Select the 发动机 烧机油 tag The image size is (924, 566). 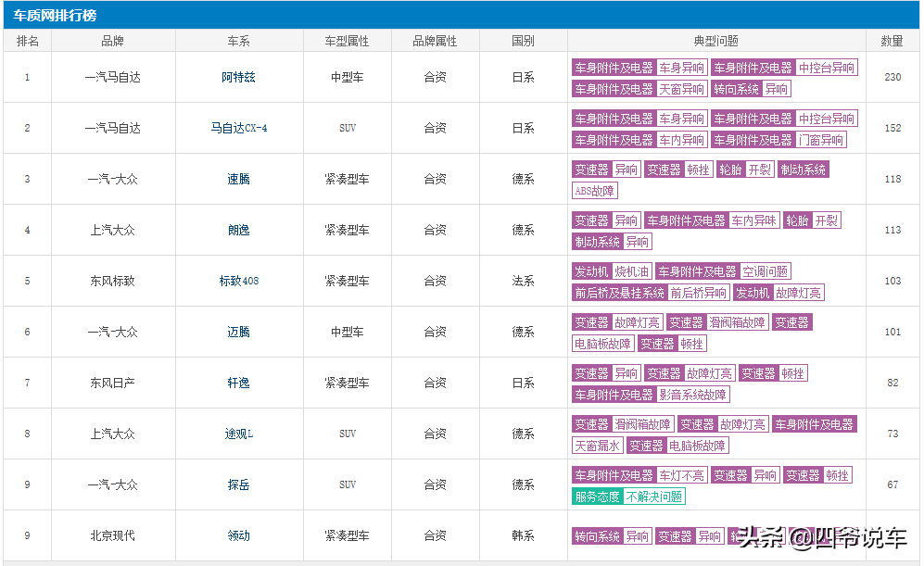click(x=612, y=271)
